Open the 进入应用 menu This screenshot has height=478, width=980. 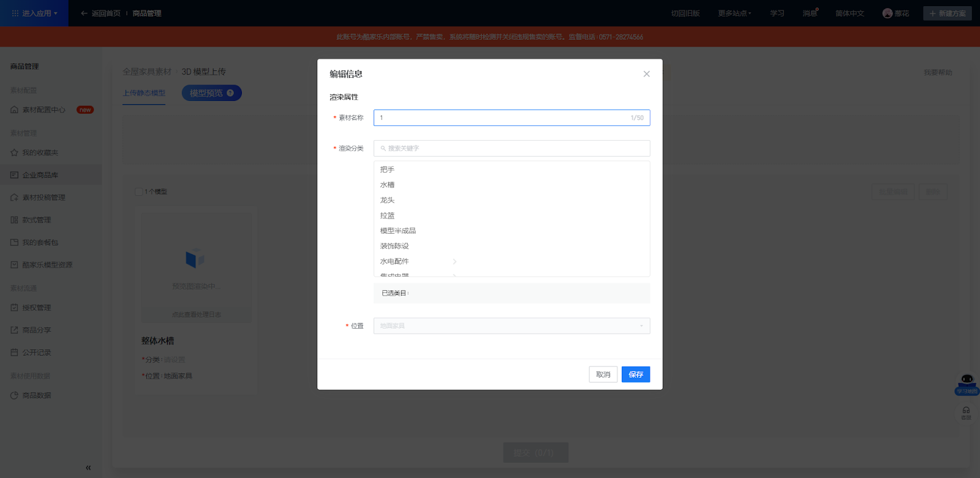click(x=34, y=13)
